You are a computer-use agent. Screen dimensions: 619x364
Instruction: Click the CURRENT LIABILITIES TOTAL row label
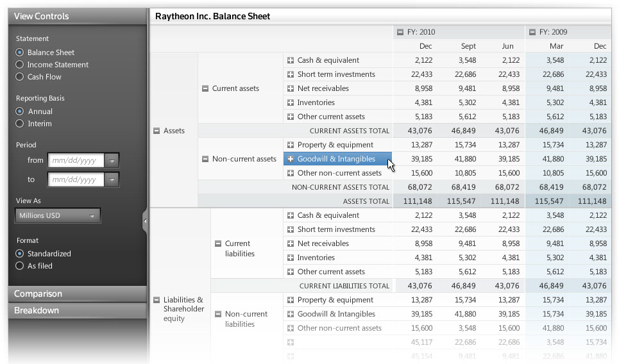click(344, 286)
